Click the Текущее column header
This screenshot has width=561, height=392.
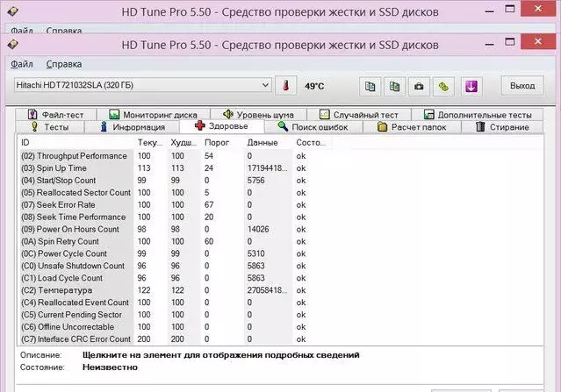pos(151,143)
